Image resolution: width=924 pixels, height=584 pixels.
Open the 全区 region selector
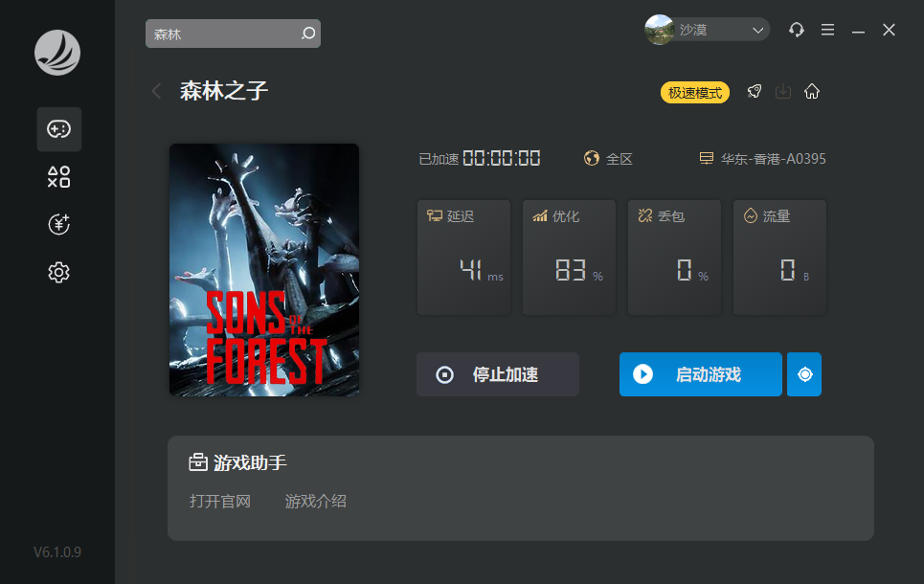coord(608,159)
